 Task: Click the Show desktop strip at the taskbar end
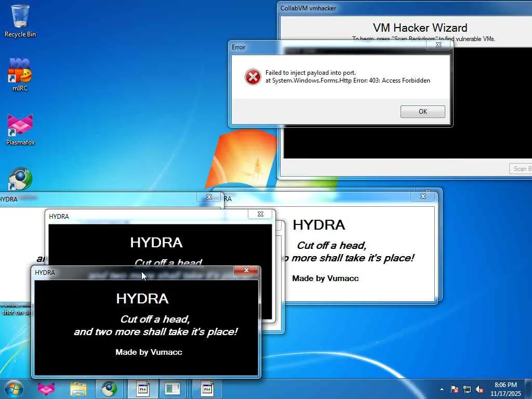pos(528,389)
